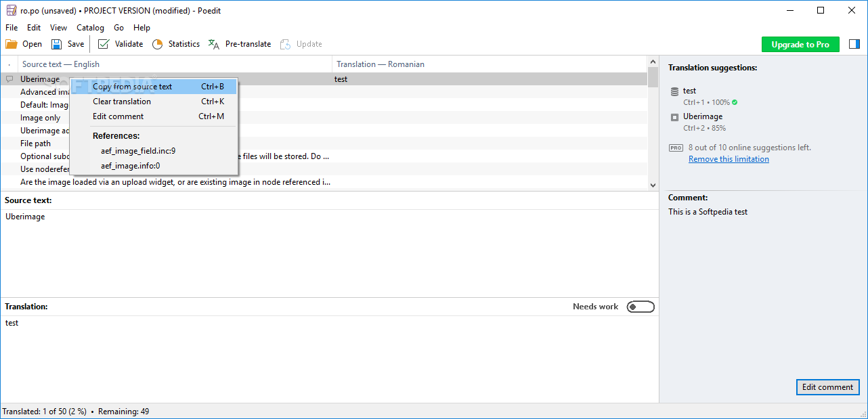Choose Copy from source text

coord(154,87)
